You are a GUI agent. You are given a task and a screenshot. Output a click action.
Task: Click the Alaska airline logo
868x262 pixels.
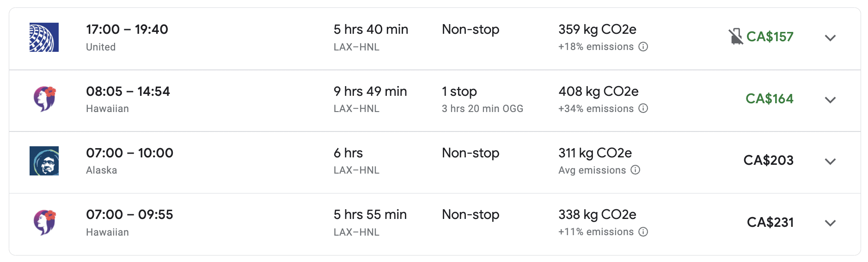(x=44, y=161)
